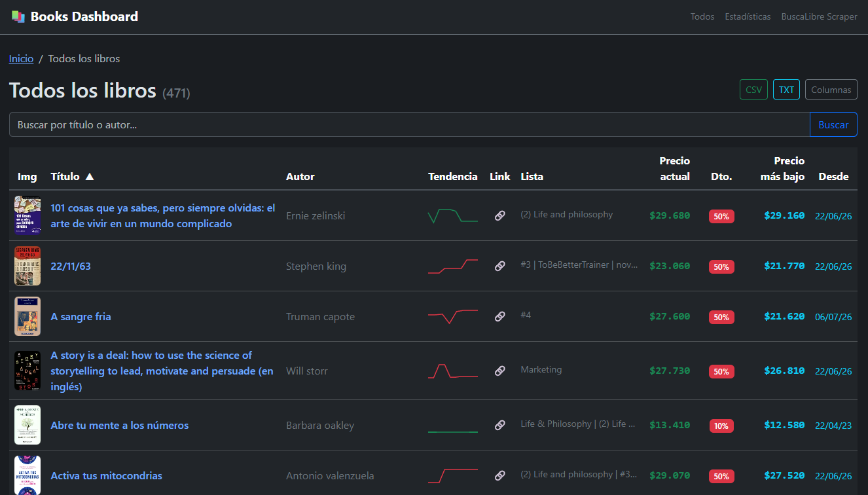Select Todos in the top navigation
Screen dimensions: 868x495
(702, 17)
